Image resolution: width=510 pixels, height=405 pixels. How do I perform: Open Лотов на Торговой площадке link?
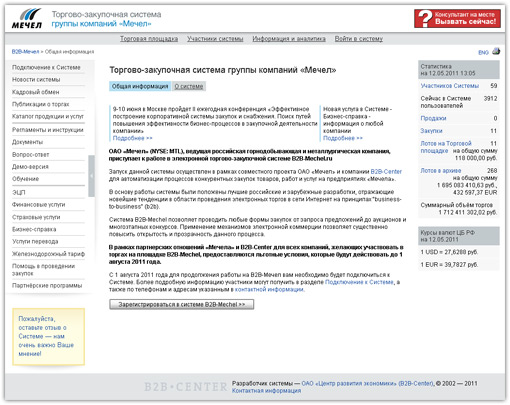point(446,147)
